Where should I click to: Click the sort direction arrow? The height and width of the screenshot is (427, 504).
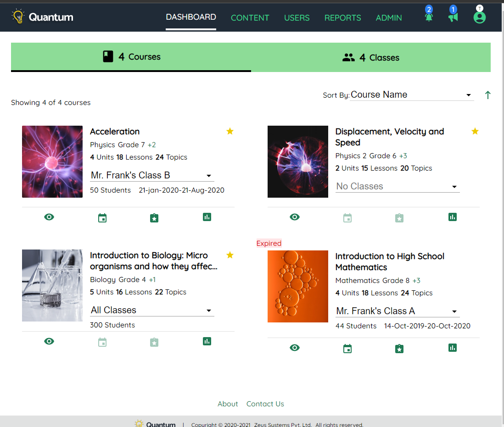coord(487,95)
